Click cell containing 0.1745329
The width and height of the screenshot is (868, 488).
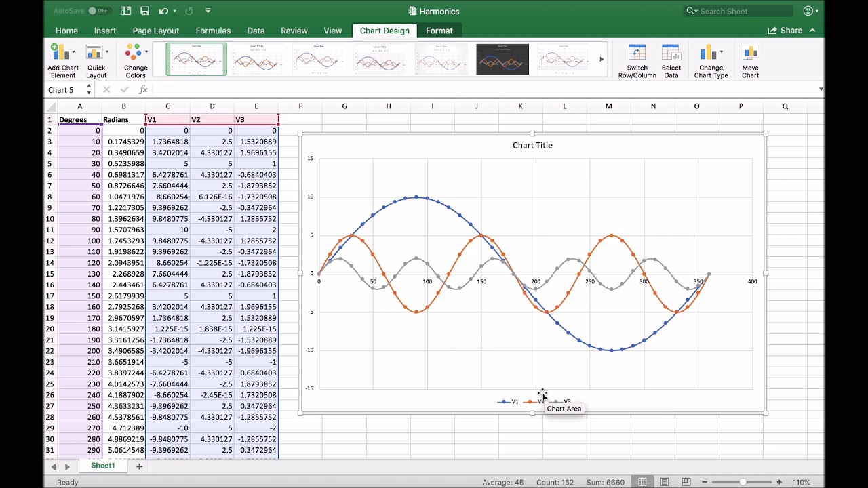(123, 142)
